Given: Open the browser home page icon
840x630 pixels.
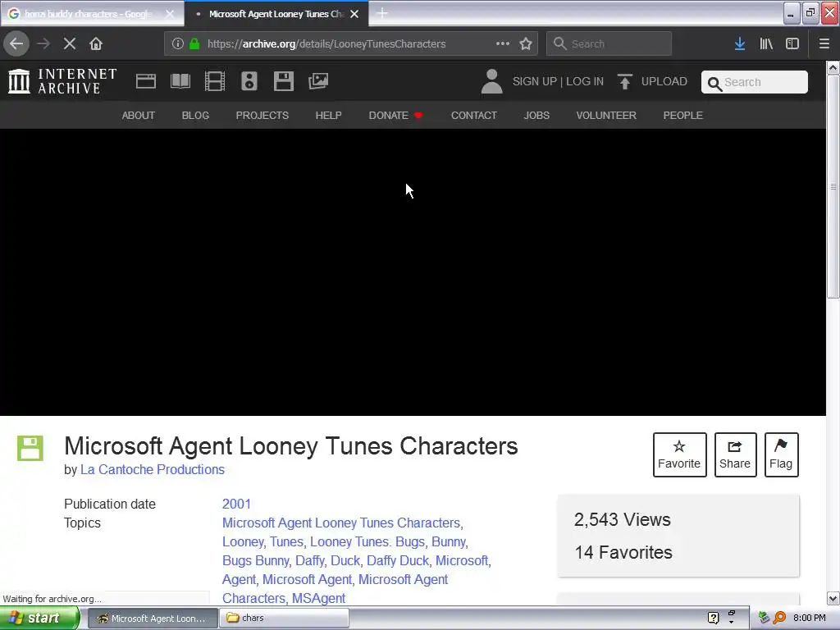Looking at the screenshot, I should click(x=96, y=43).
